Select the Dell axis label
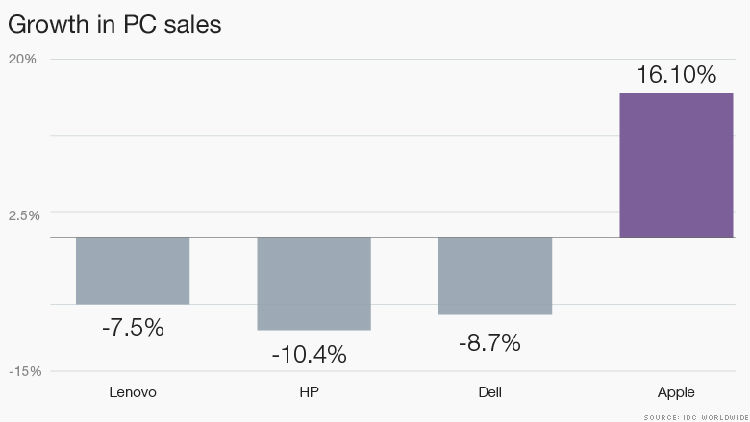The image size is (750, 422). 490,392
